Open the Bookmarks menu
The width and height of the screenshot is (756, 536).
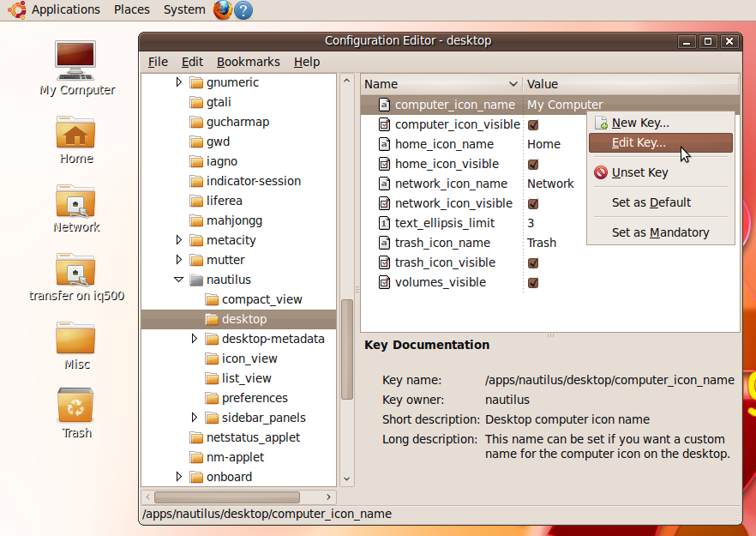(248, 61)
